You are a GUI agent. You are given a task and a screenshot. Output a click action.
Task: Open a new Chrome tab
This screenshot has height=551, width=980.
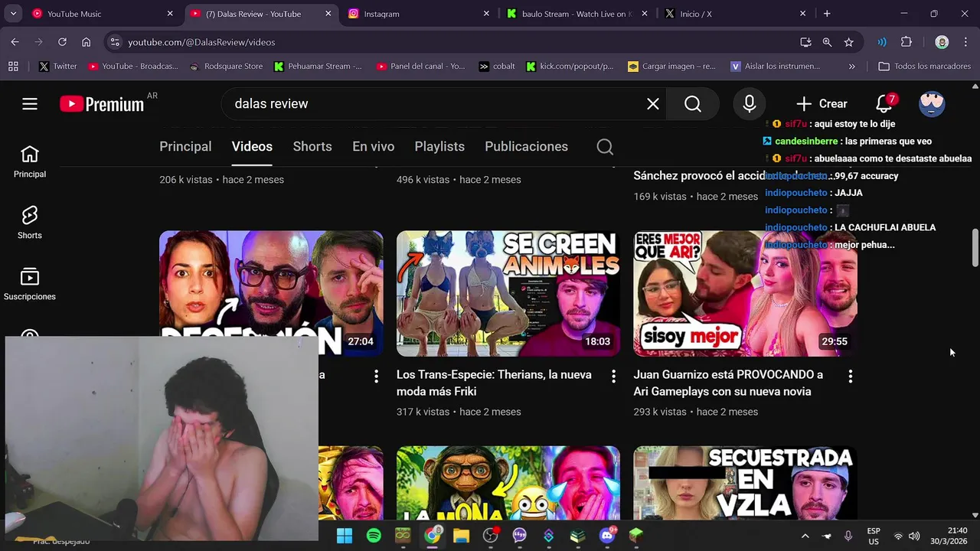(827, 14)
